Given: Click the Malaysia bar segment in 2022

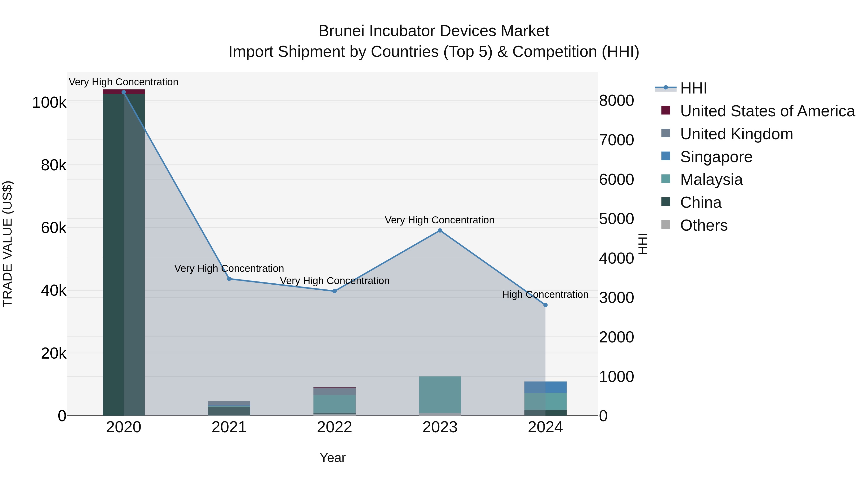Looking at the screenshot, I should pos(335,404).
